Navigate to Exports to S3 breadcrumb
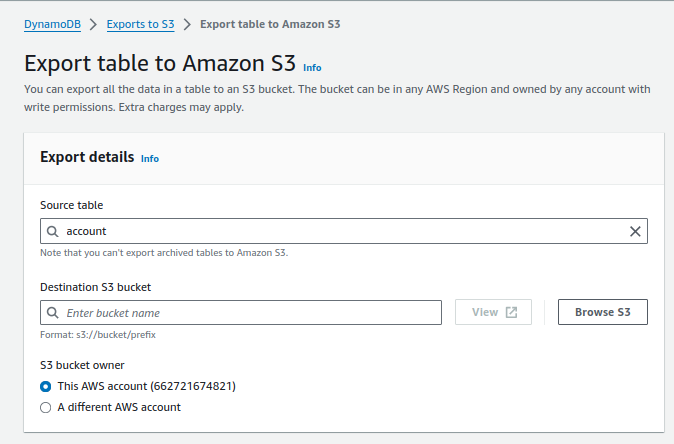 pyautogui.click(x=141, y=24)
